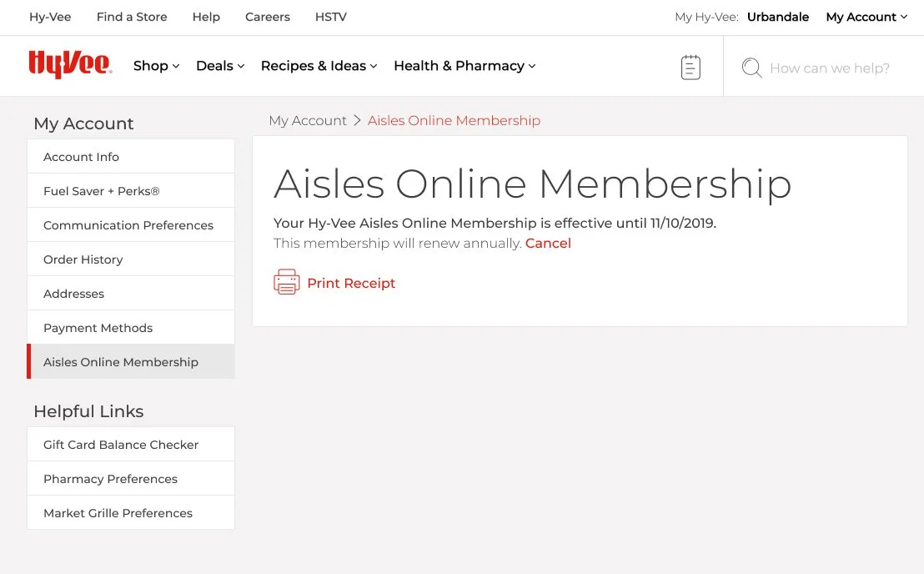Go to Find a Store
This screenshot has height=574, width=924.
tap(132, 17)
